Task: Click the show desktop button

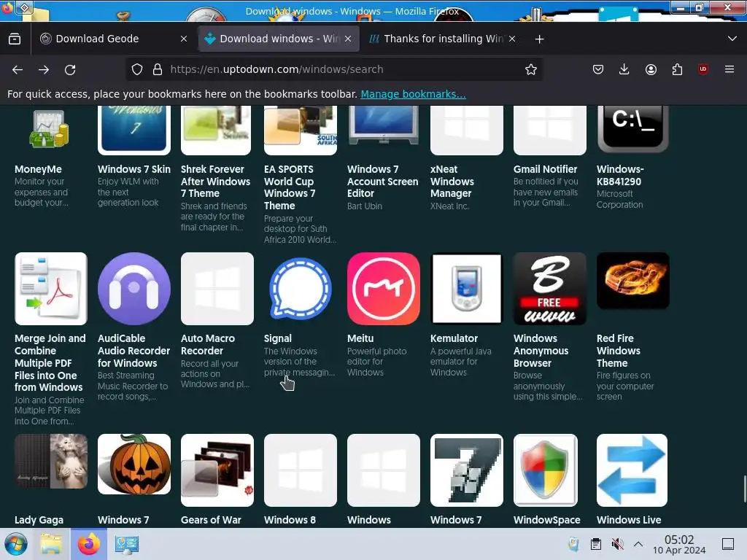Action: point(728,544)
